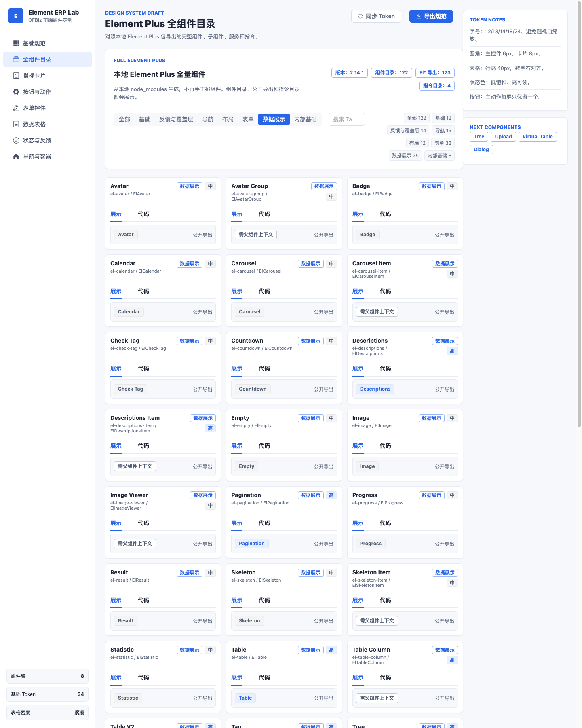Viewport: 582px width, 728px height.
Task: Filter by 反馈与覆盖层 category
Action: 176,119
